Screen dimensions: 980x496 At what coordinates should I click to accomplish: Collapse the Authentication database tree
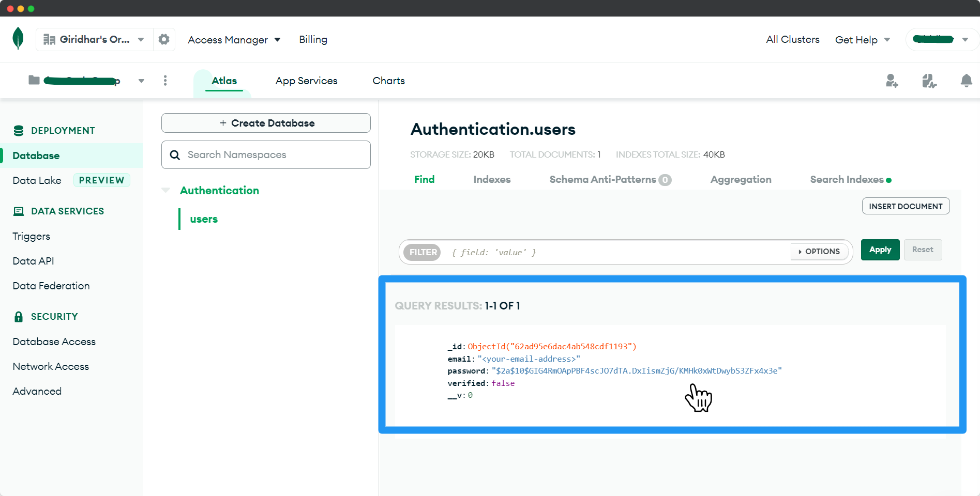click(165, 190)
